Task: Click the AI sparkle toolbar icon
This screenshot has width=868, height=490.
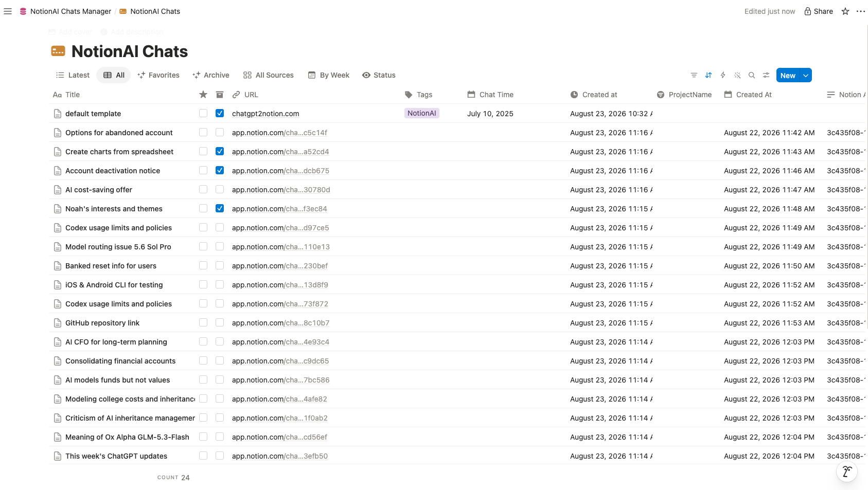Action: [737, 75]
